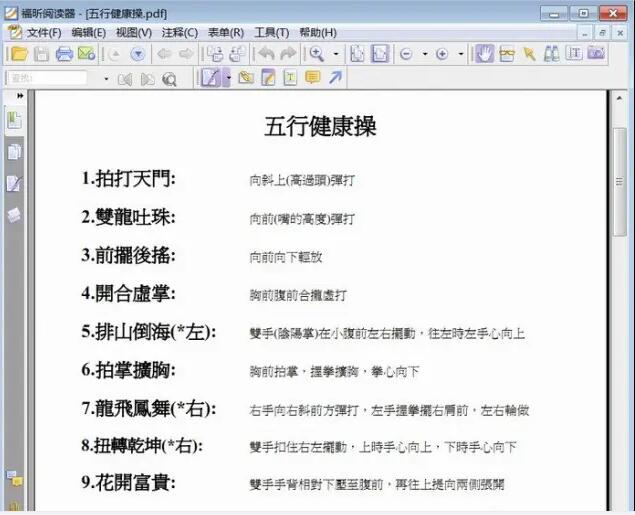This screenshot has height=515, width=635.
Task: Open the find box dropdown arrow
Action: tap(106, 79)
